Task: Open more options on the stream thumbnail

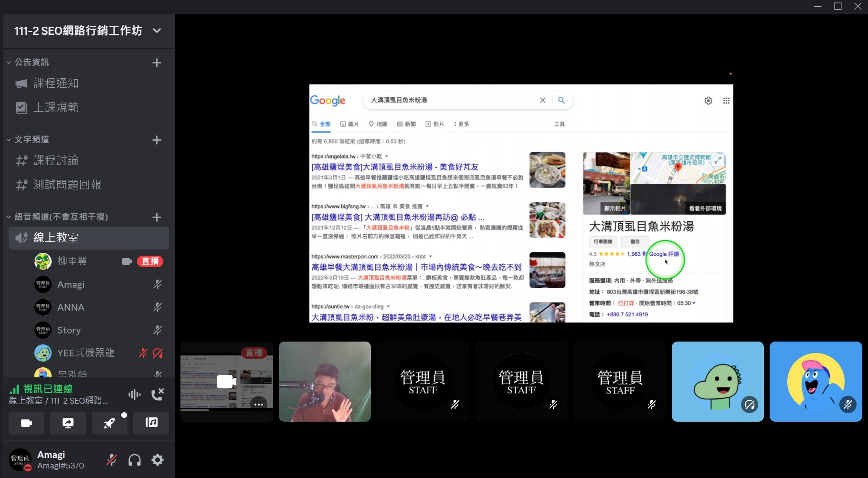Action: [x=259, y=405]
